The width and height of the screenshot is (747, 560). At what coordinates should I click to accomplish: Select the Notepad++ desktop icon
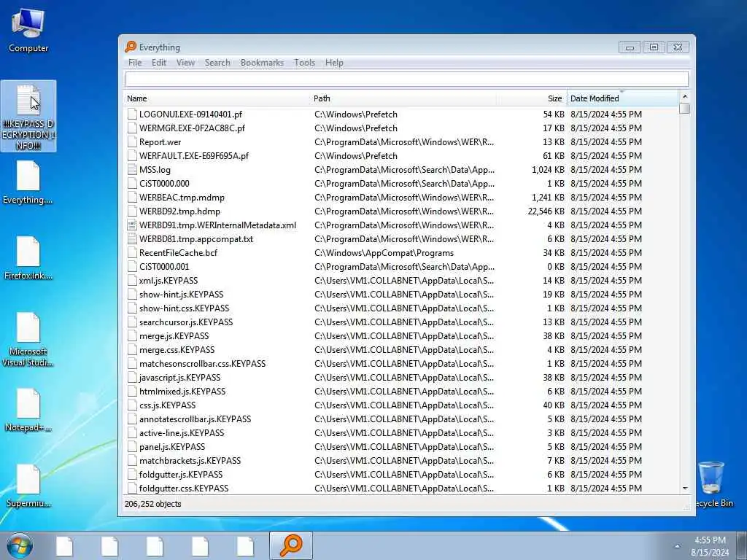(28, 410)
